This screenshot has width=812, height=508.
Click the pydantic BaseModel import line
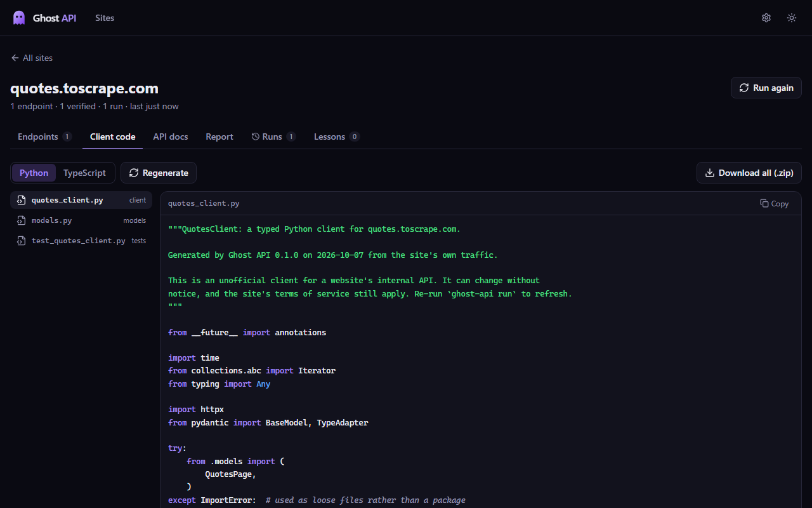pos(268,422)
